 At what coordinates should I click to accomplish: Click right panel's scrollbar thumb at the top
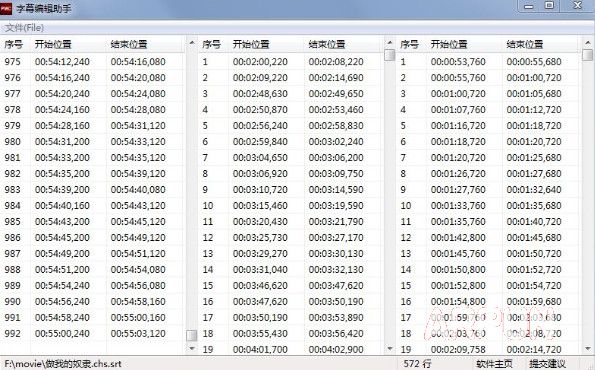click(x=587, y=55)
